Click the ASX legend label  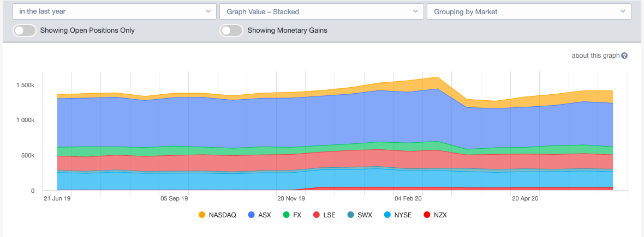click(264, 215)
